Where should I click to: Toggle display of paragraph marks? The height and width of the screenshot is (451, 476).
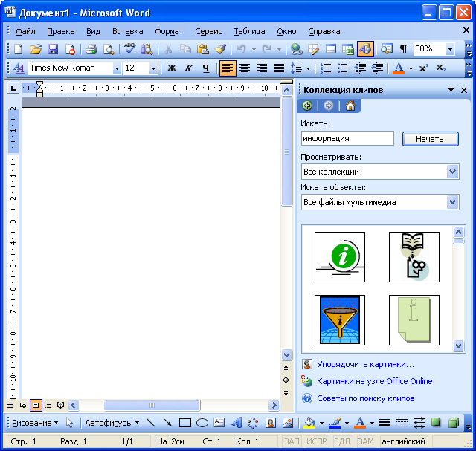pos(404,49)
